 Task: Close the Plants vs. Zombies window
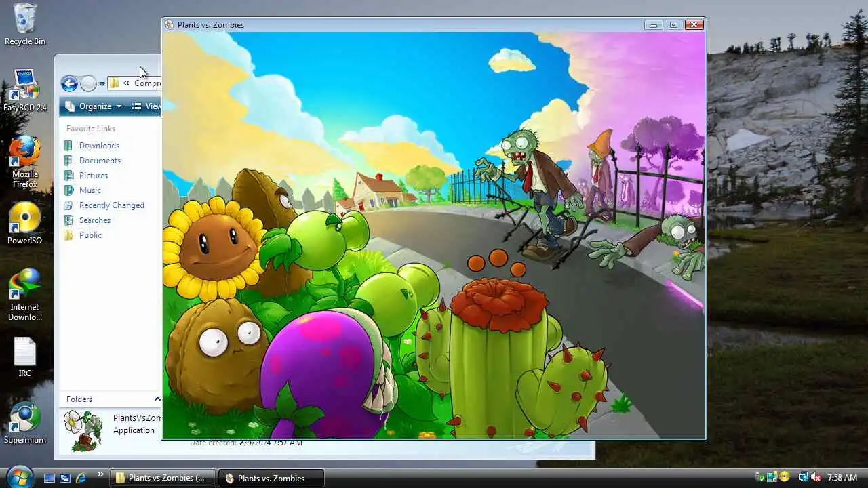pos(694,25)
